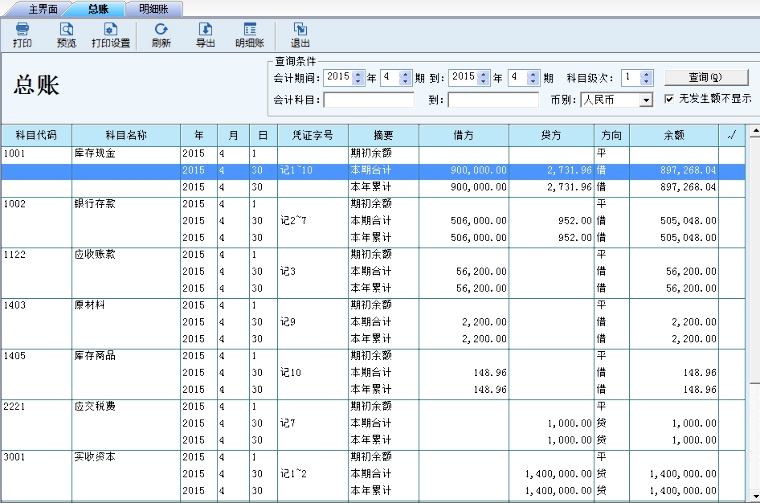The height and width of the screenshot is (503, 760).
Task: Click the 余额 column header
Action: (674, 135)
